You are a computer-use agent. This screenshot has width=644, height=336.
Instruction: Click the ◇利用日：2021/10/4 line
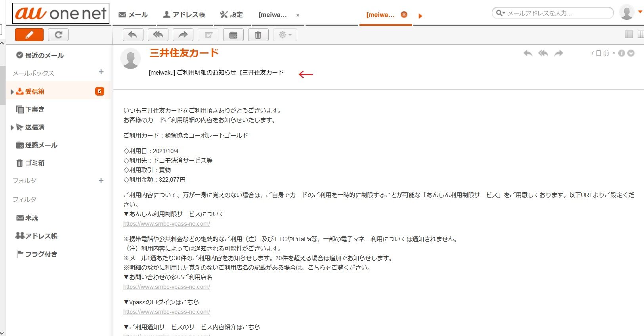point(151,151)
